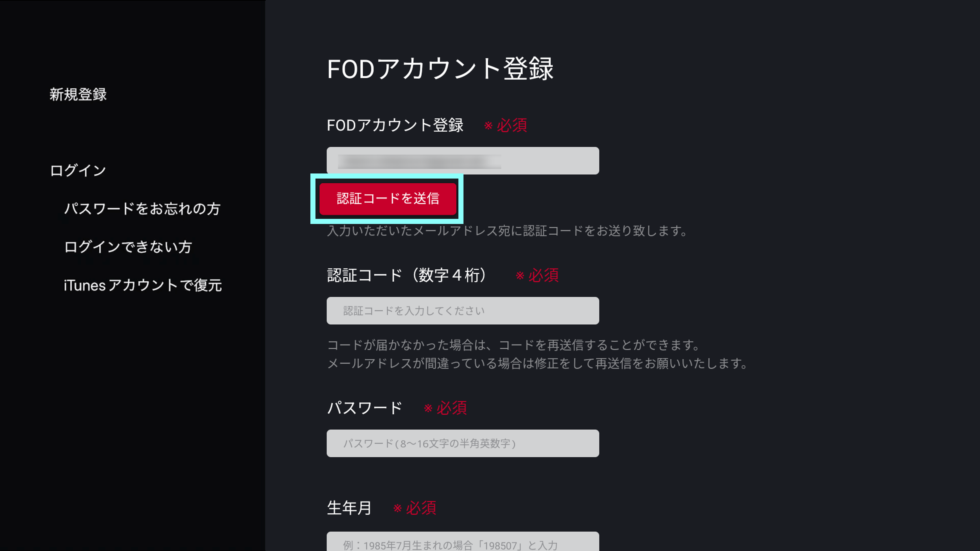Focus the password field with 8〜16文字 hint

point(463,443)
